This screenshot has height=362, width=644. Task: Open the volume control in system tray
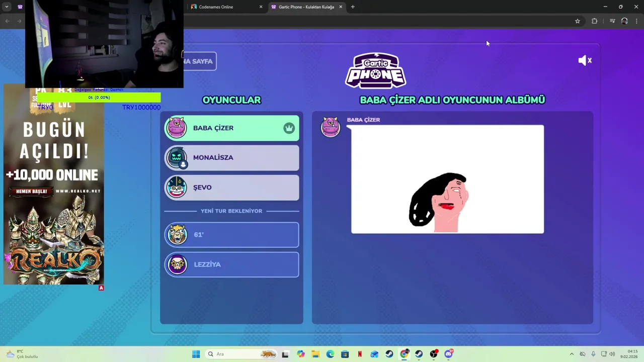tap(612, 354)
